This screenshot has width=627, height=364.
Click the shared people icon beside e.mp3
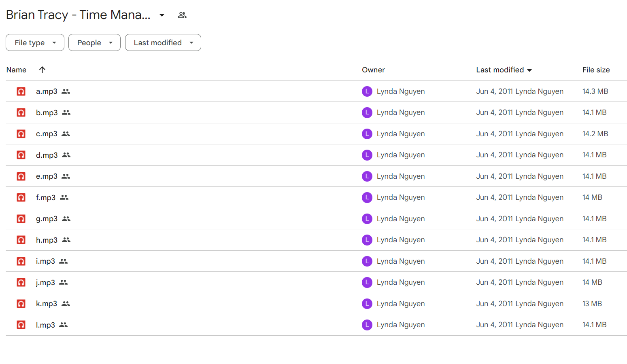[66, 176]
